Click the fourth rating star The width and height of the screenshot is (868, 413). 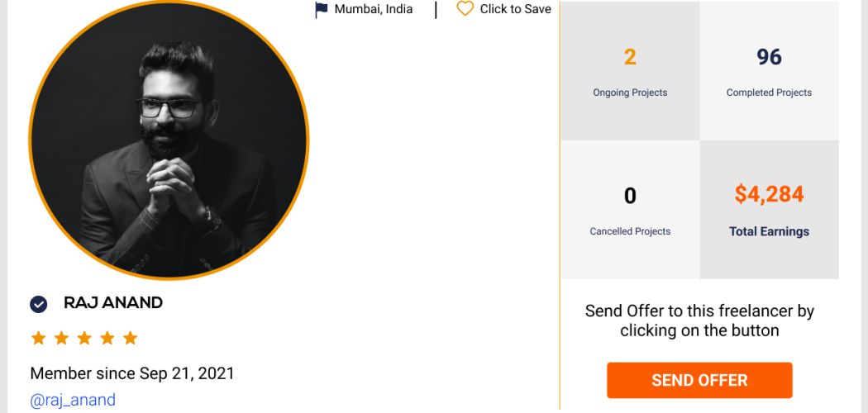pyautogui.click(x=107, y=338)
